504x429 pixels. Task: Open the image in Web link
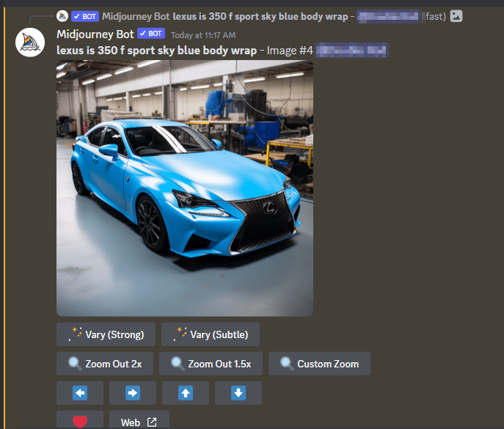click(139, 422)
